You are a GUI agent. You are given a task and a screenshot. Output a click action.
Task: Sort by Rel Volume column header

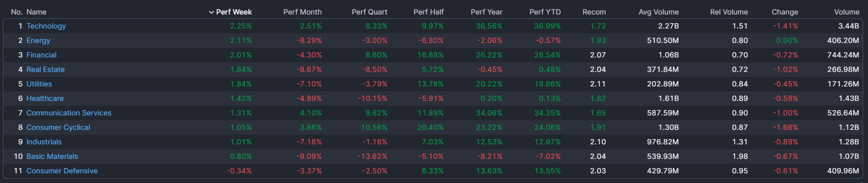pos(729,12)
